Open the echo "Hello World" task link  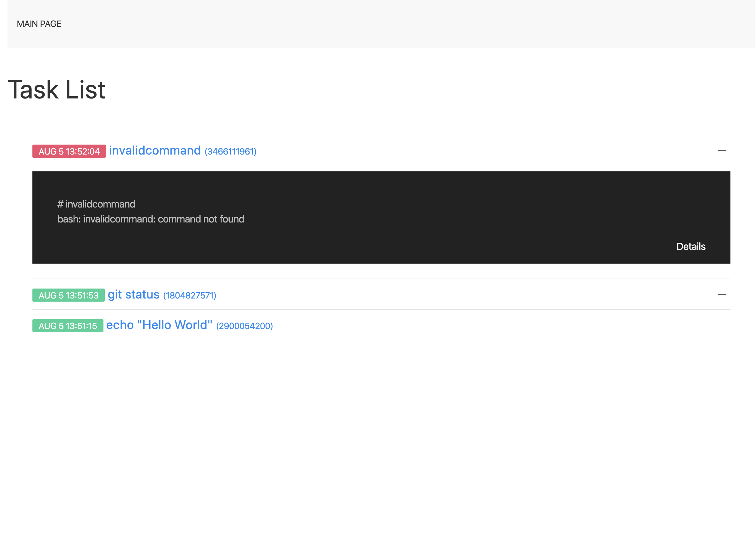pyautogui.click(x=159, y=325)
